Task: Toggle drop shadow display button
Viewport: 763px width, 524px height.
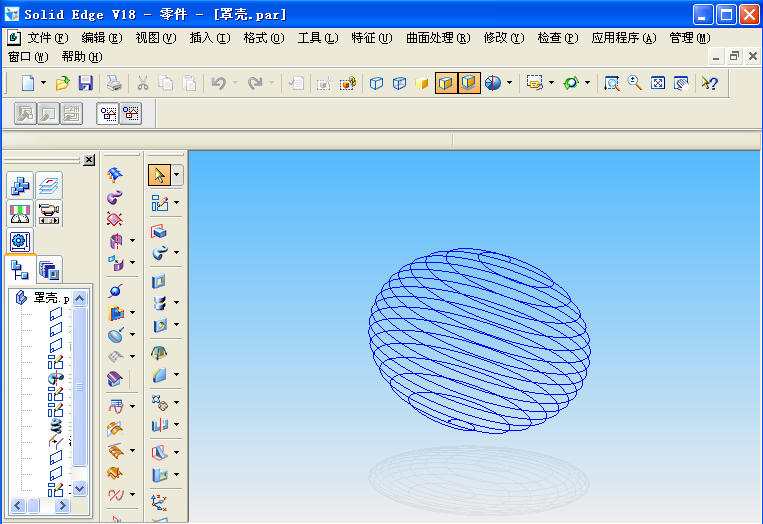Action: 469,83
